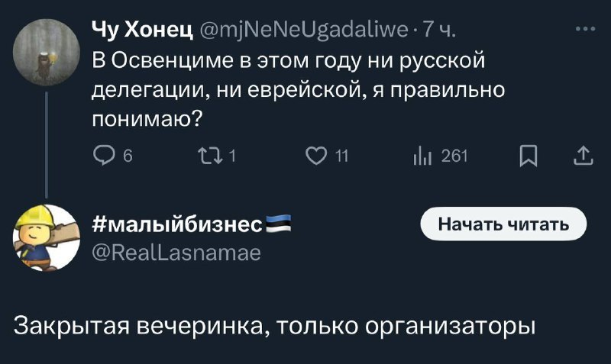The width and height of the screenshot is (611, 364).
Task: Click the reply text Закрытая вечеринка
Action: point(275,324)
